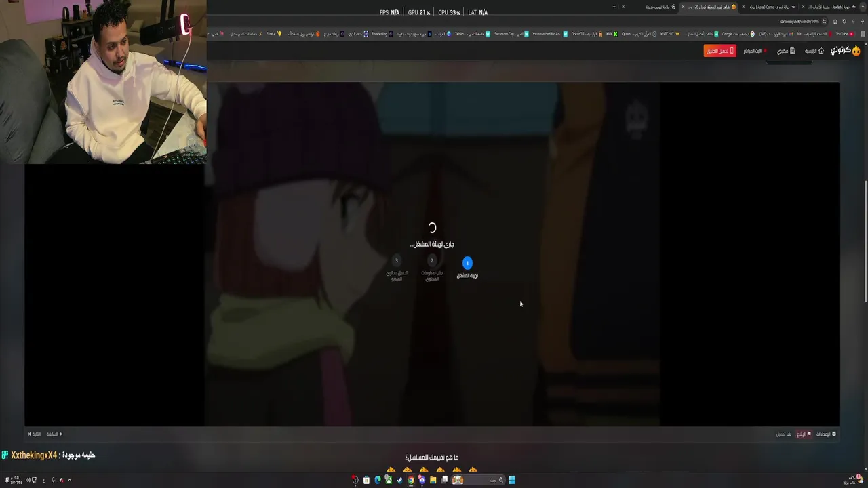Open Microsoft Edge from the taskbar

pyautogui.click(x=378, y=480)
